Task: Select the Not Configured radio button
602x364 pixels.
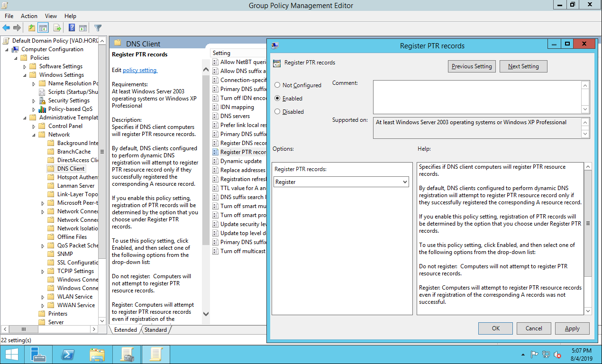Action: pos(277,85)
